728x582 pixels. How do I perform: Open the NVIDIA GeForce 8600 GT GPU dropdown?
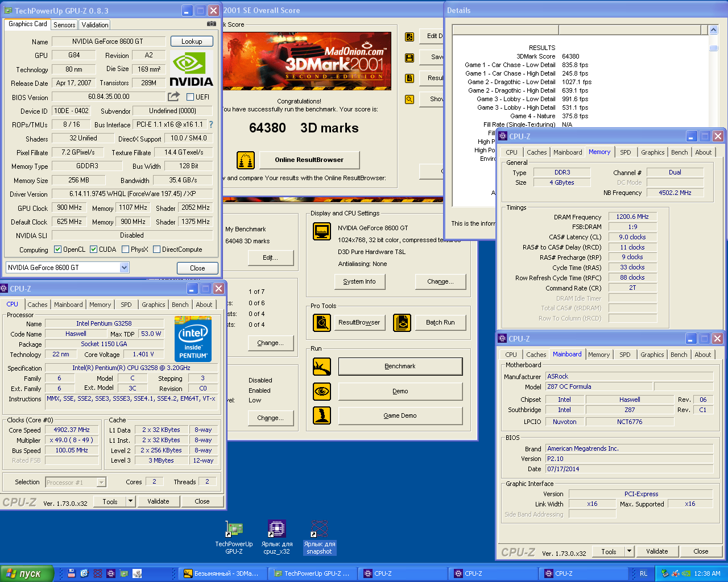coord(125,268)
